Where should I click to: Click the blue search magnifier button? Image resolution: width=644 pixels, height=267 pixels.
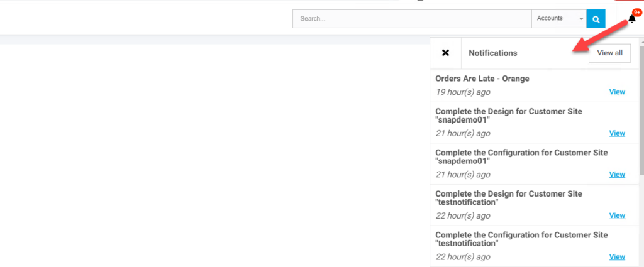pos(596,19)
